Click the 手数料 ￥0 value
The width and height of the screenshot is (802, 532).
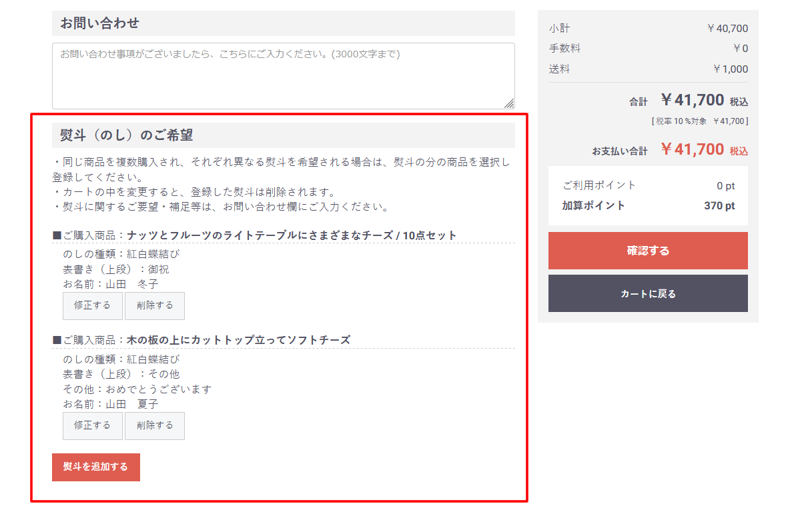pos(740,49)
